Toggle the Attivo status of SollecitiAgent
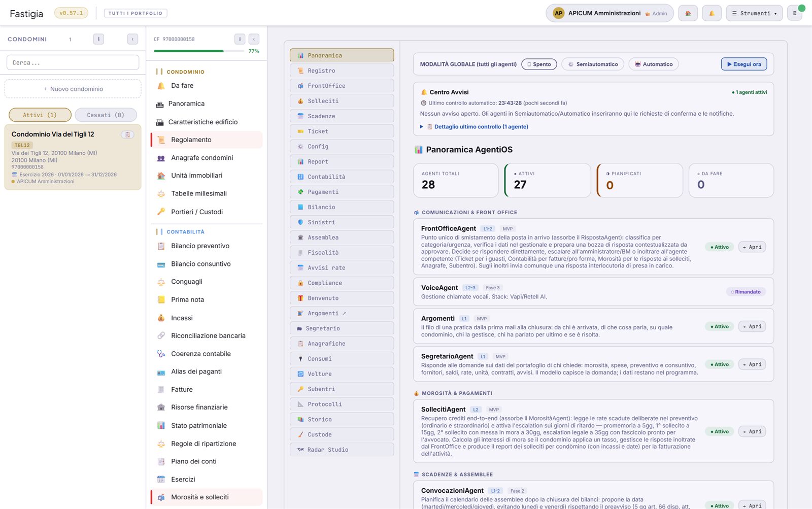812x509 pixels. pos(719,432)
